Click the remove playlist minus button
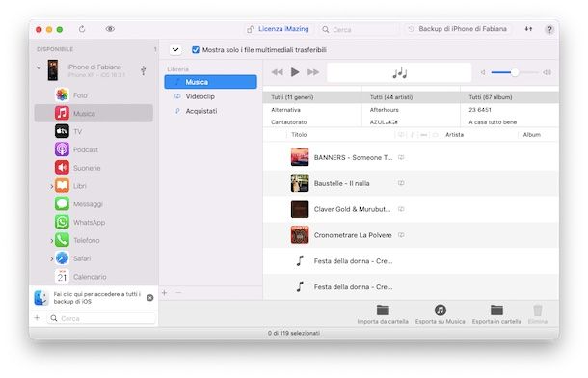Image resolution: width=588 pixels, height=378 pixels. click(x=178, y=292)
